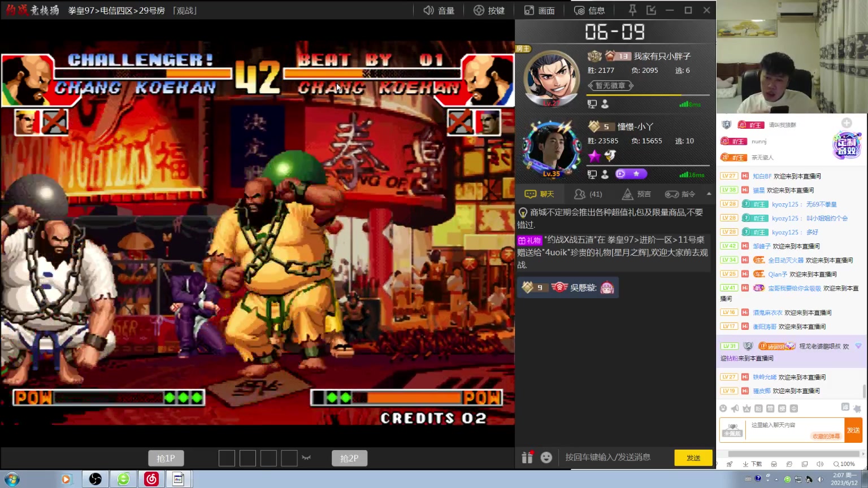Click 抢2P to take player two seat
This screenshot has width=868, height=488.
349,458
